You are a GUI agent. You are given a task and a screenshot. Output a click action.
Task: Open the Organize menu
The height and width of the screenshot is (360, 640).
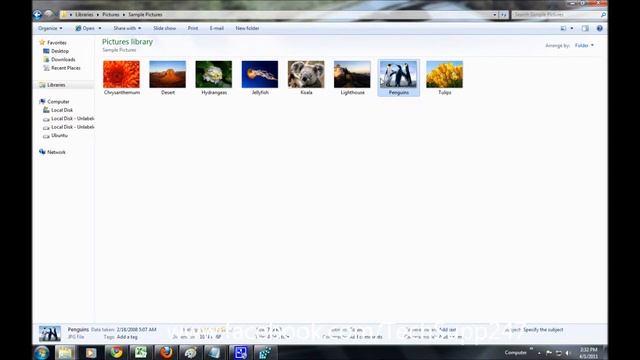[x=50, y=28]
